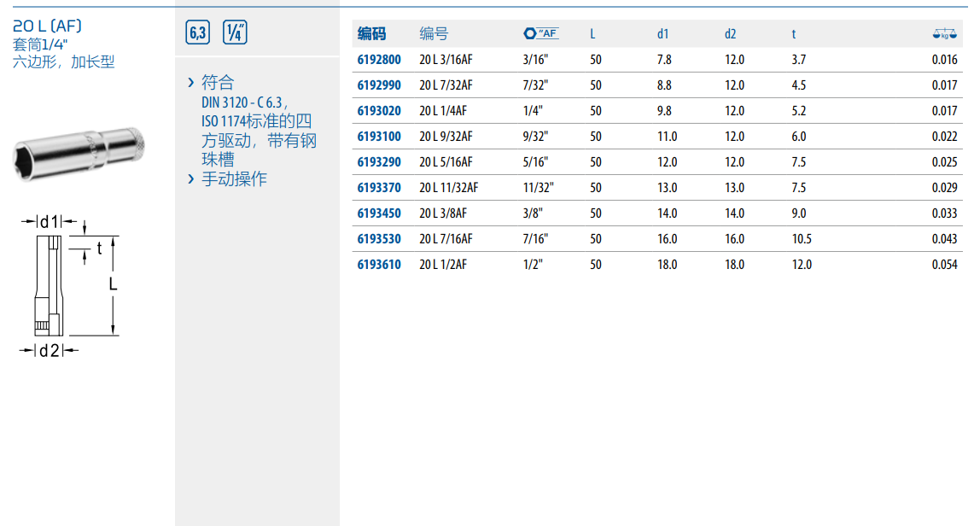
Task: Click the chevron next to 符合
Action: pyautogui.click(x=191, y=83)
